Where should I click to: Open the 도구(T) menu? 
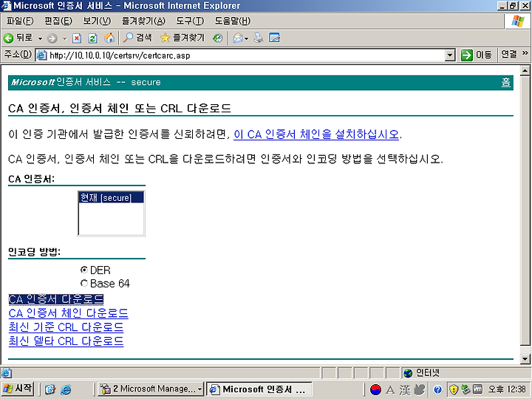190,21
